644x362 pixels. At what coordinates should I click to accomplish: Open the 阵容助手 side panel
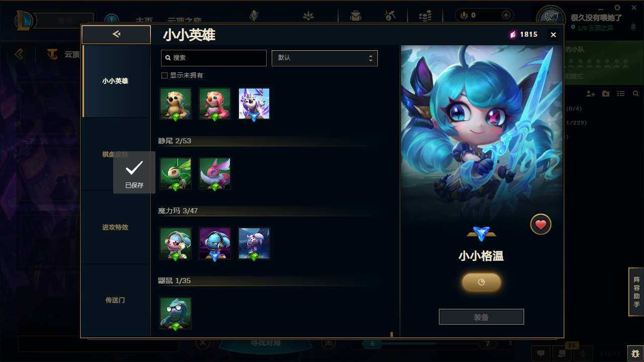[x=636, y=292]
